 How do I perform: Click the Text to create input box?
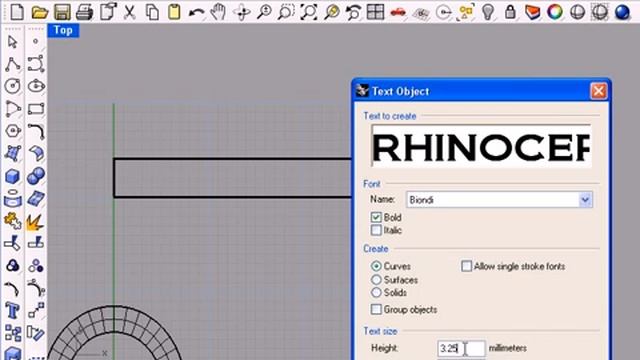click(x=481, y=146)
